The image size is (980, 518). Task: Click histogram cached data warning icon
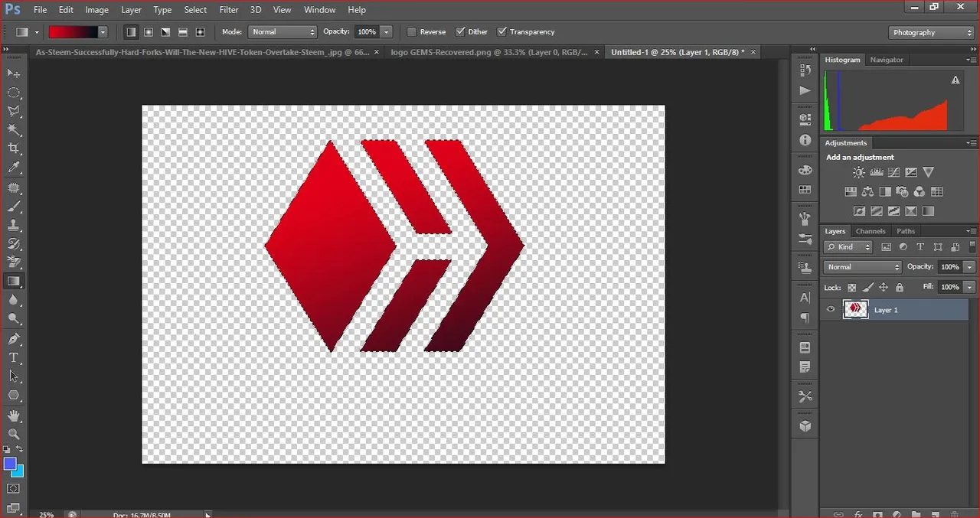point(955,80)
